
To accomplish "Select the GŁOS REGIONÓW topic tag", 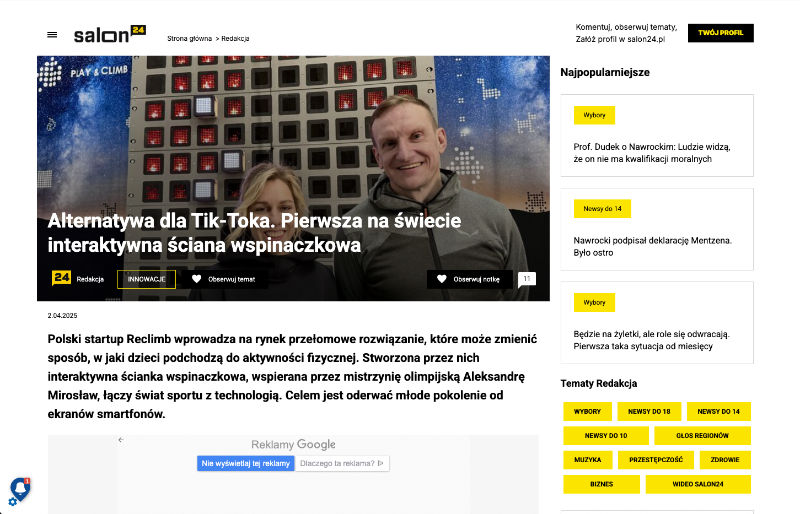I will click(703, 435).
